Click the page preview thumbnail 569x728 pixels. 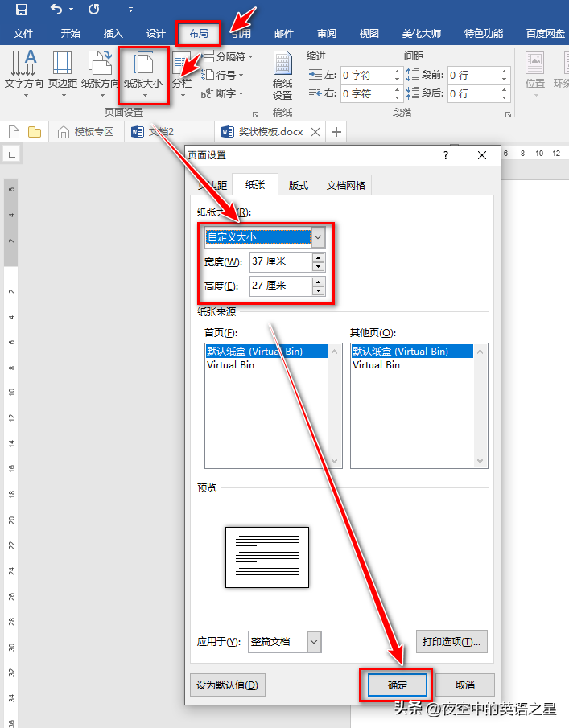[267, 557]
